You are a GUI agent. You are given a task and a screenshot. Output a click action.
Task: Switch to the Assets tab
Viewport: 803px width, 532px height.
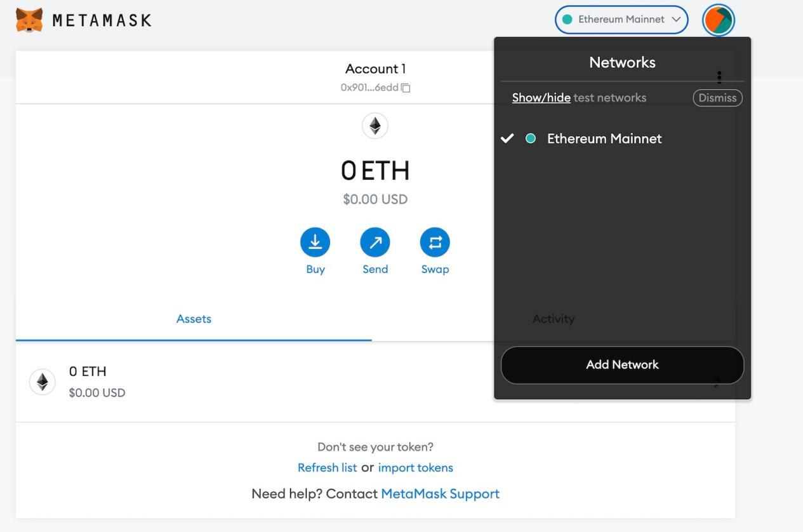194,319
